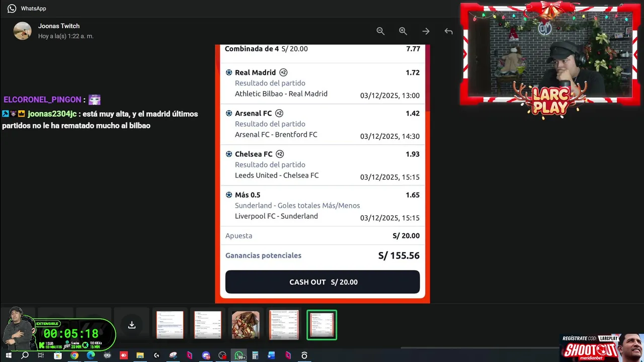
Task: Click the Arsenal FC - Brentford FC match
Action: tap(276, 134)
